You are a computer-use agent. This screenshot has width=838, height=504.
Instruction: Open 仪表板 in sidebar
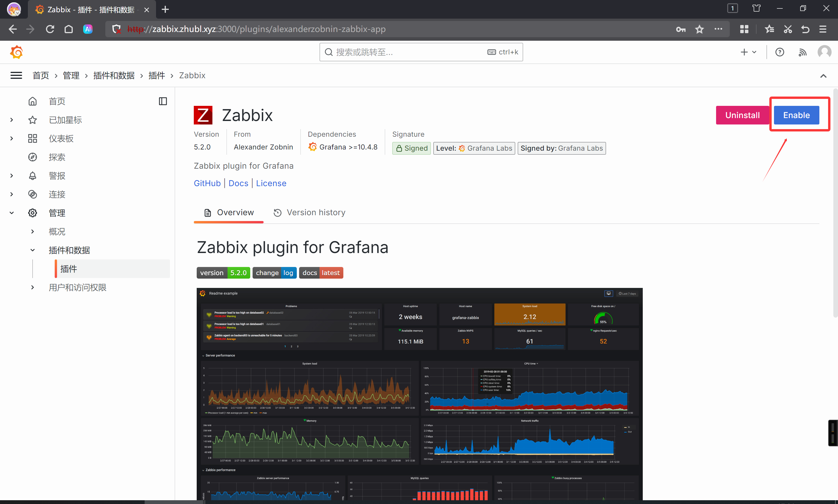(x=61, y=138)
